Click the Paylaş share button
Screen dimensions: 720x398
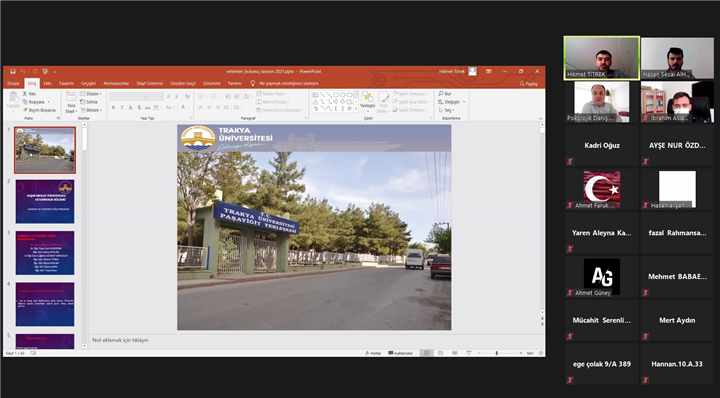pyautogui.click(x=529, y=84)
